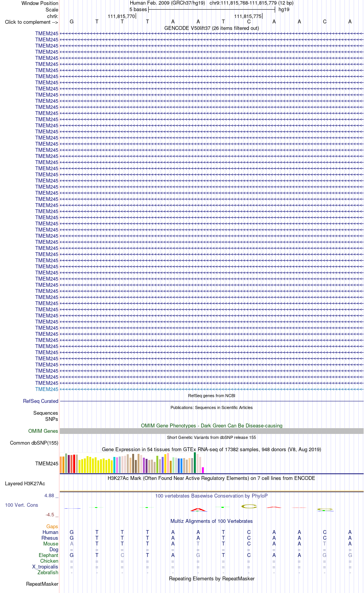
Task: Click the tall dark green GTEx expression bar
Action: coord(195,463)
